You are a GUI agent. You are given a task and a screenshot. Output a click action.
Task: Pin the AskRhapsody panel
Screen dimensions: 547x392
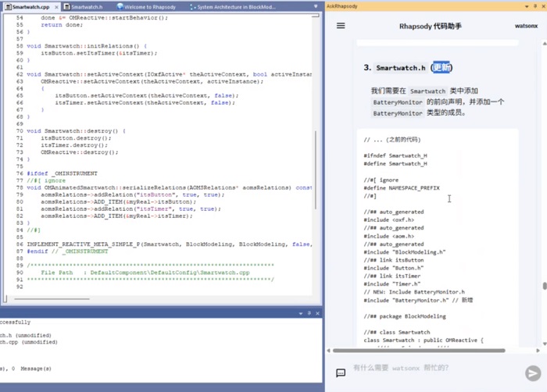535,6
